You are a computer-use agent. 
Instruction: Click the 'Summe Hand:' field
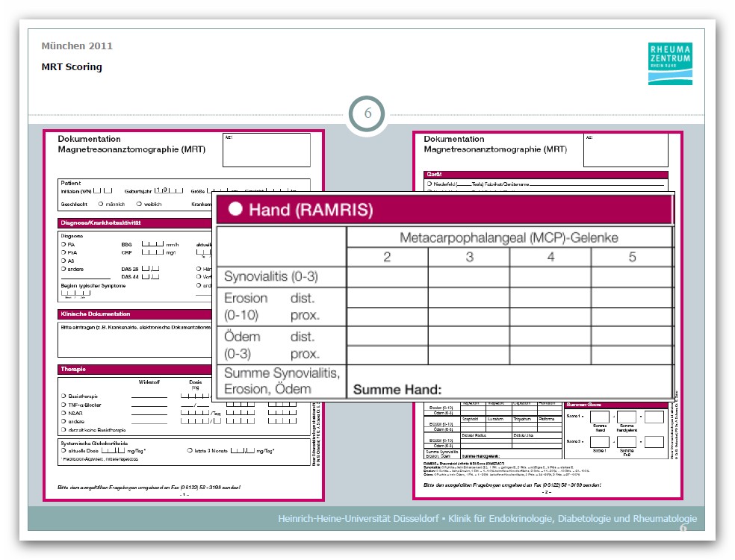coord(509,382)
